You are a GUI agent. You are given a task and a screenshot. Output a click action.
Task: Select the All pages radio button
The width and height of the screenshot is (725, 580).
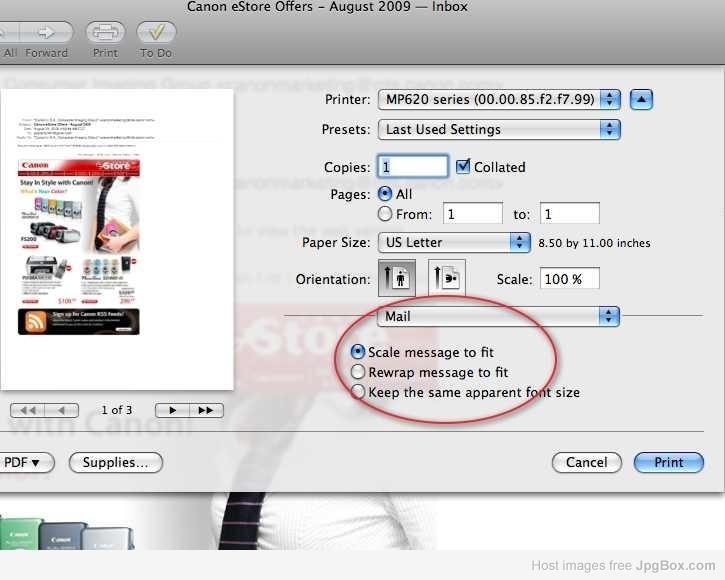point(385,194)
